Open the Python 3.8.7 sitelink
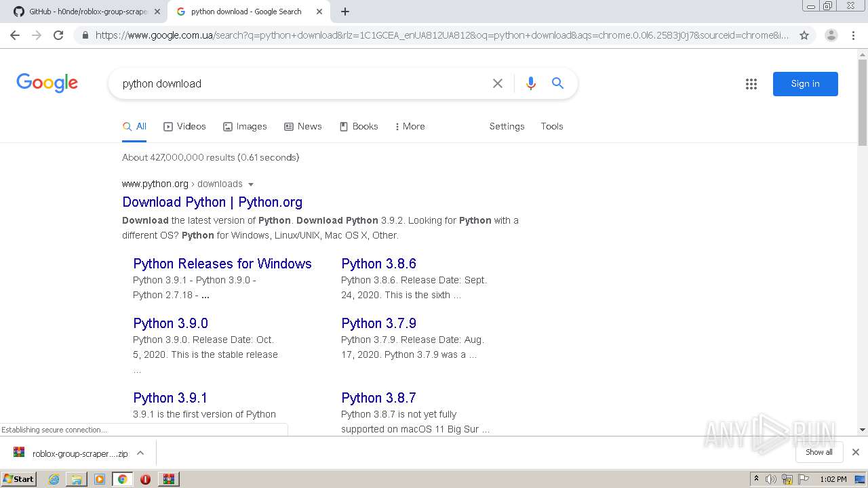 [x=378, y=398]
